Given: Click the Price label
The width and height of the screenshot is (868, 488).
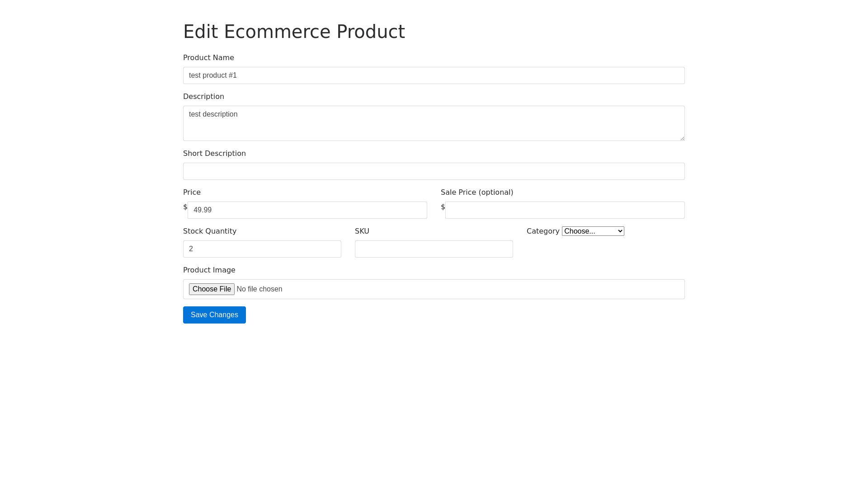Looking at the screenshot, I should pos(192,192).
